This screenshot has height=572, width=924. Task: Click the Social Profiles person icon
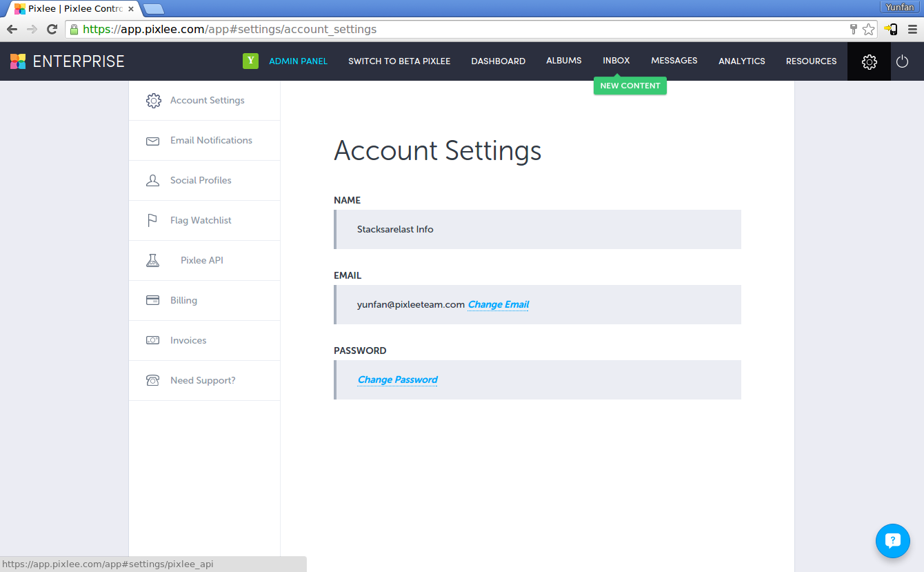153,181
